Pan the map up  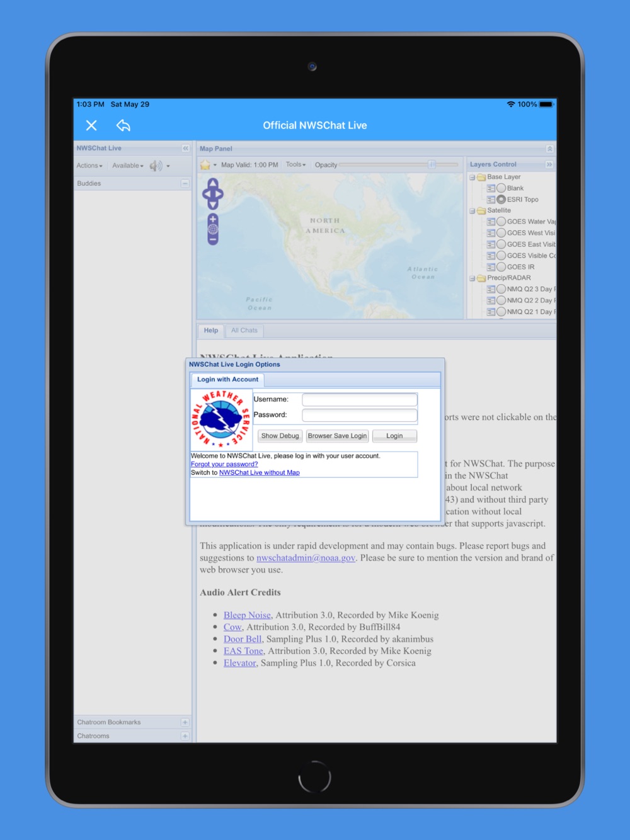click(x=213, y=183)
